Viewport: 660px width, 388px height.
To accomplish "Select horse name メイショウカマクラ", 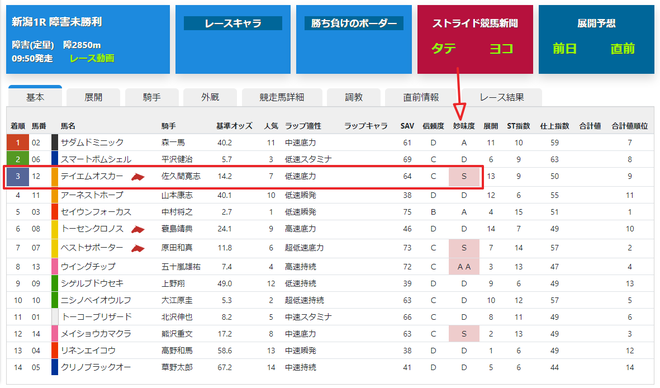I will (96, 334).
